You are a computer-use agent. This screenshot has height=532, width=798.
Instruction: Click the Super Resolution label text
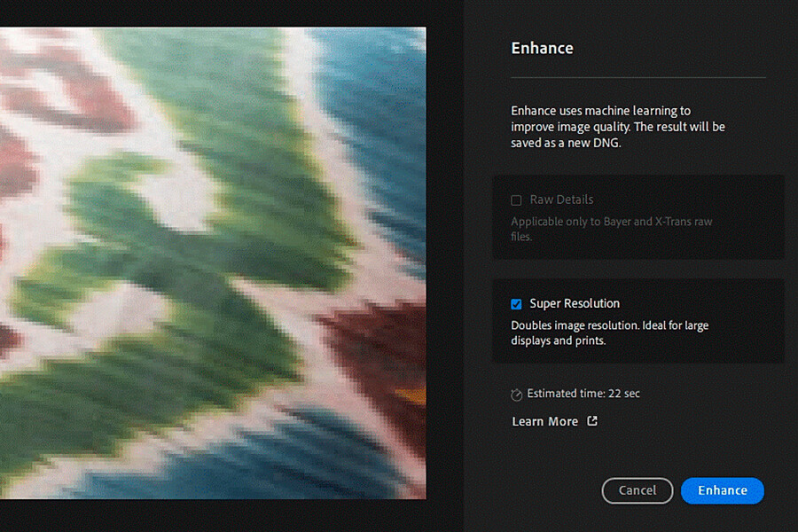575,303
